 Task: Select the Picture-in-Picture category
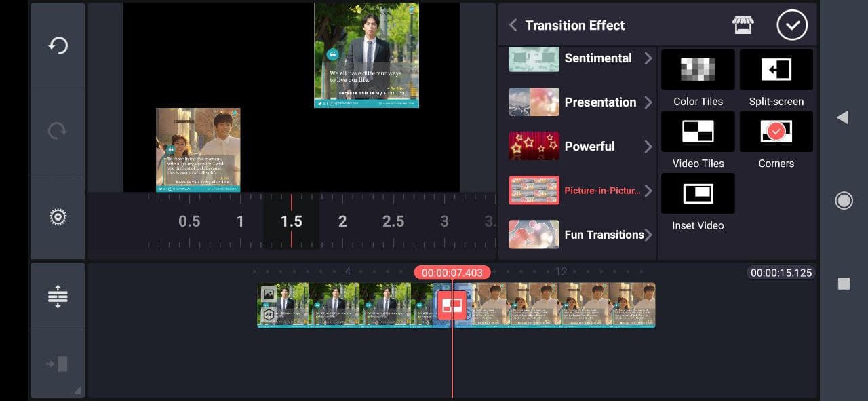click(x=580, y=191)
